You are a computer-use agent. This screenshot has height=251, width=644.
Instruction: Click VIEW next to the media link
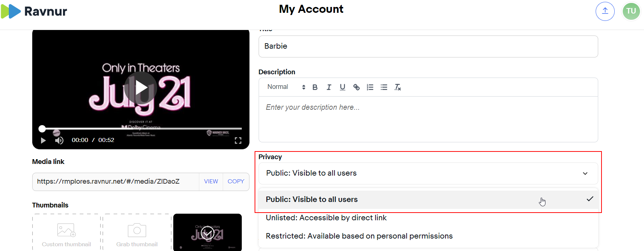click(x=211, y=181)
